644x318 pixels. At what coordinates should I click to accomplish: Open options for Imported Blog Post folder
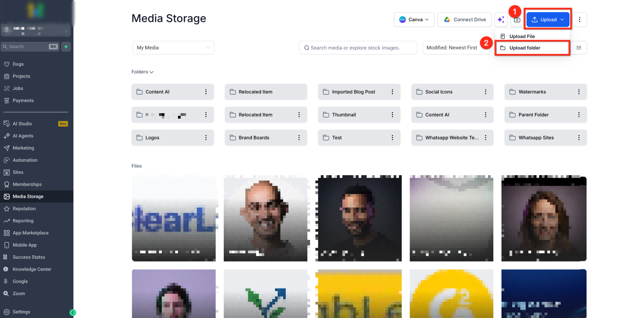pyautogui.click(x=392, y=92)
